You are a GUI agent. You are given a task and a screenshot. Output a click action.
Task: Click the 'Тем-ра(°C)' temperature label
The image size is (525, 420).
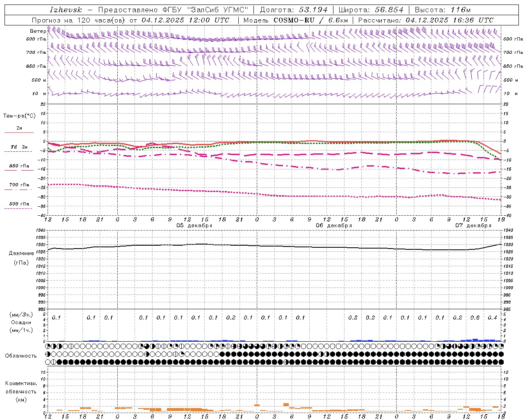pos(19,116)
